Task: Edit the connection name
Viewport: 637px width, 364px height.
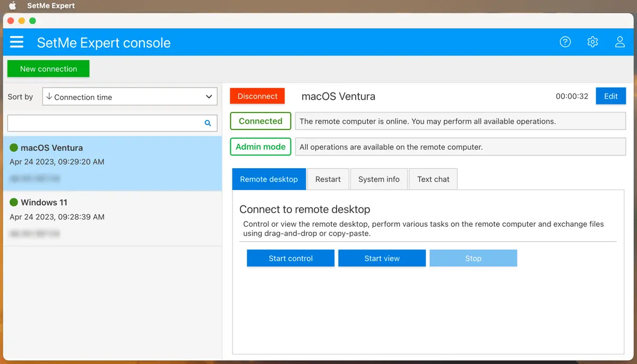Action: coord(611,96)
